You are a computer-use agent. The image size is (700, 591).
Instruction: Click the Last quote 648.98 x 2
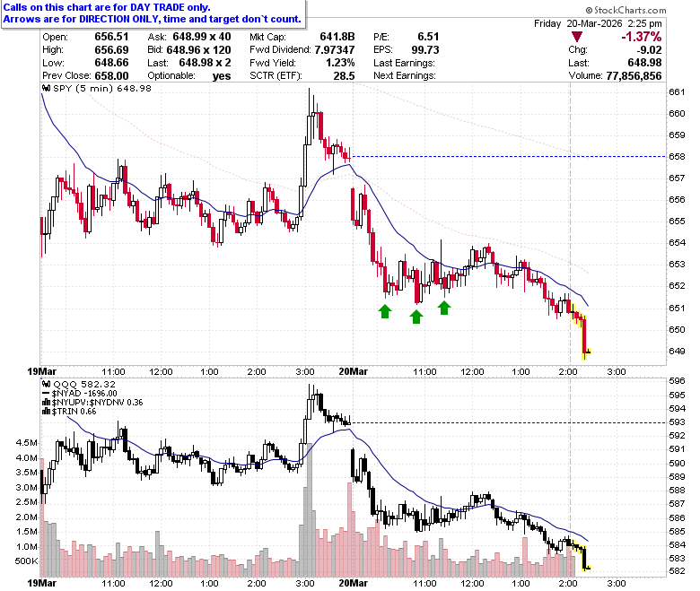(x=205, y=63)
